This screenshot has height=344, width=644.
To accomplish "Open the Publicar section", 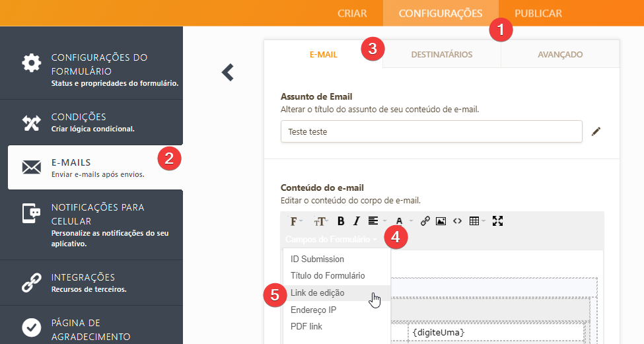I will point(538,13).
